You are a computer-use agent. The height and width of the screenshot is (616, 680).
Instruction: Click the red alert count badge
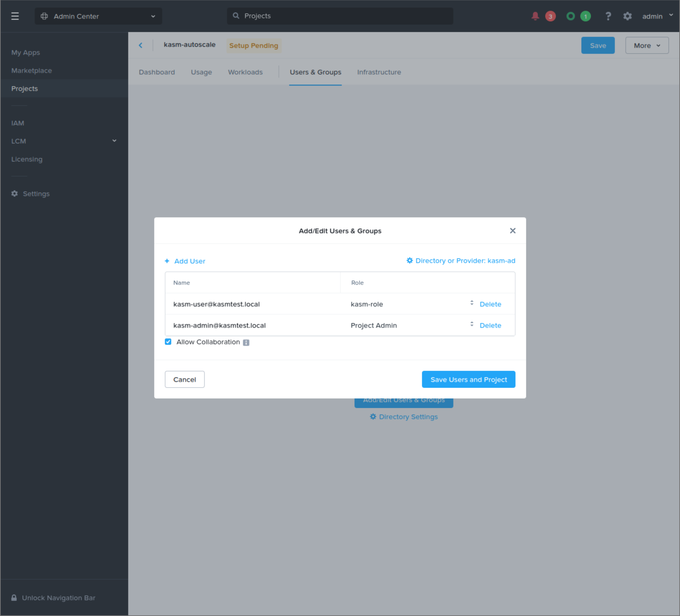pyautogui.click(x=550, y=16)
